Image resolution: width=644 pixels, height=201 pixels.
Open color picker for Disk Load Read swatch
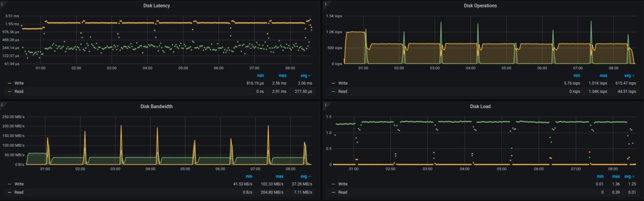click(334, 192)
